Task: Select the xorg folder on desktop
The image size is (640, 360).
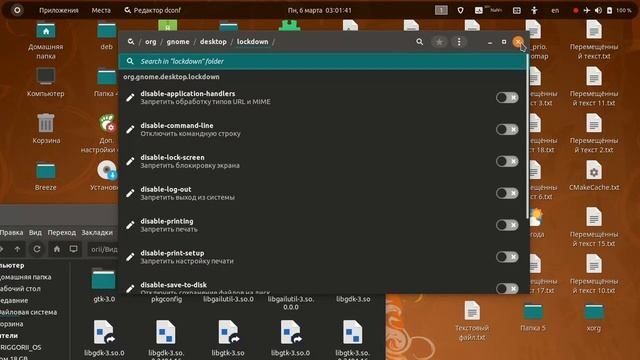Action: tap(594, 318)
